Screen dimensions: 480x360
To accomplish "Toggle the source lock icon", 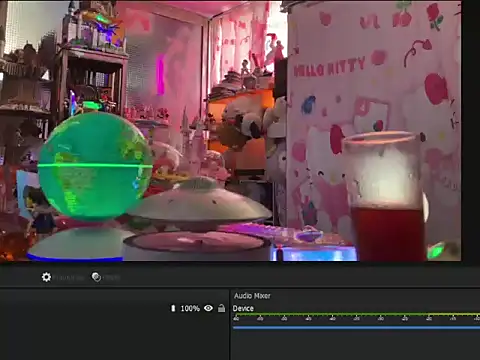I will point(221,308).
